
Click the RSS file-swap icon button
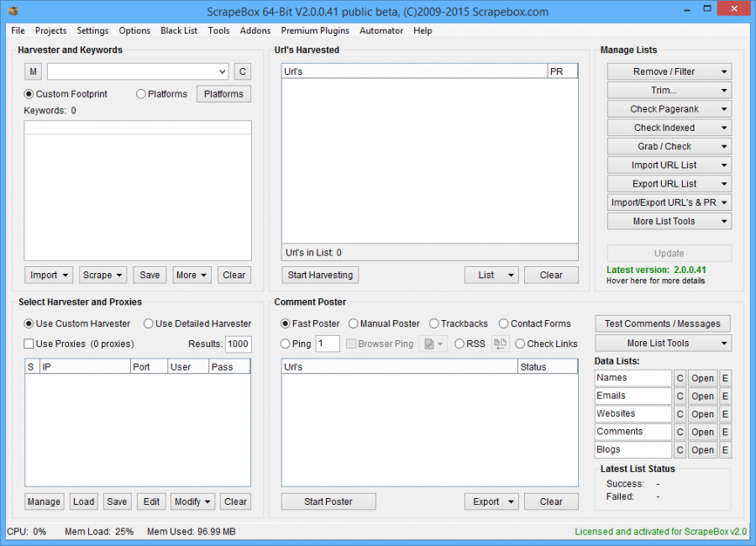pyautogui.click(x=501, y=344)
